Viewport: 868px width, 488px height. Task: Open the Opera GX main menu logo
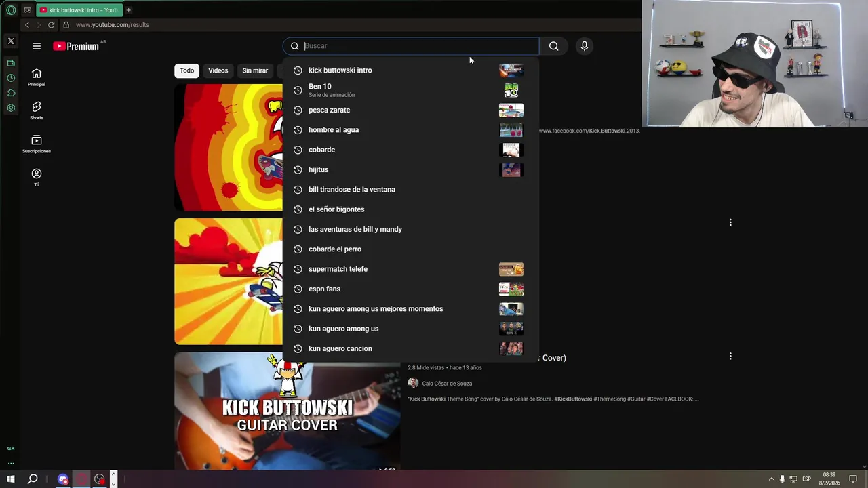click(x=11, y=10)
